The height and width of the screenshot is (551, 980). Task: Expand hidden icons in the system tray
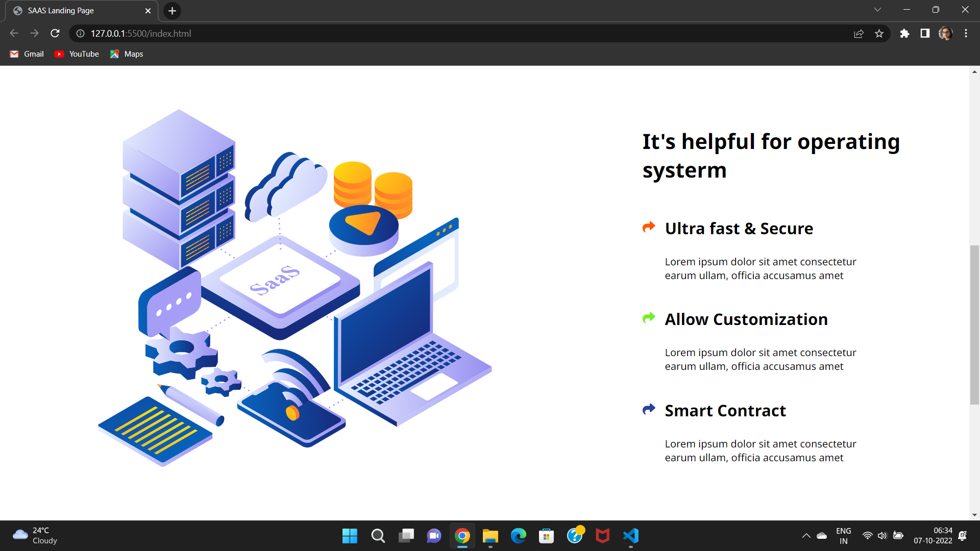tap(806, 536)
